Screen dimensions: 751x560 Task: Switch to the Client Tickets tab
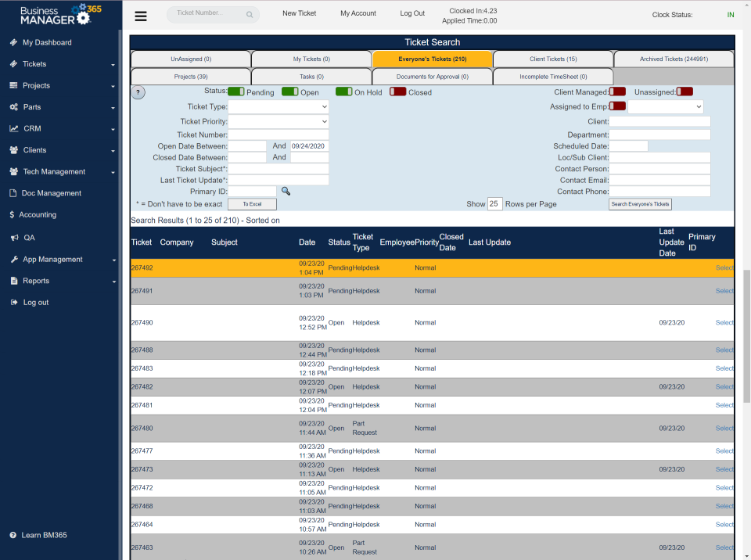pyautogui.click(x=553, y=58)
